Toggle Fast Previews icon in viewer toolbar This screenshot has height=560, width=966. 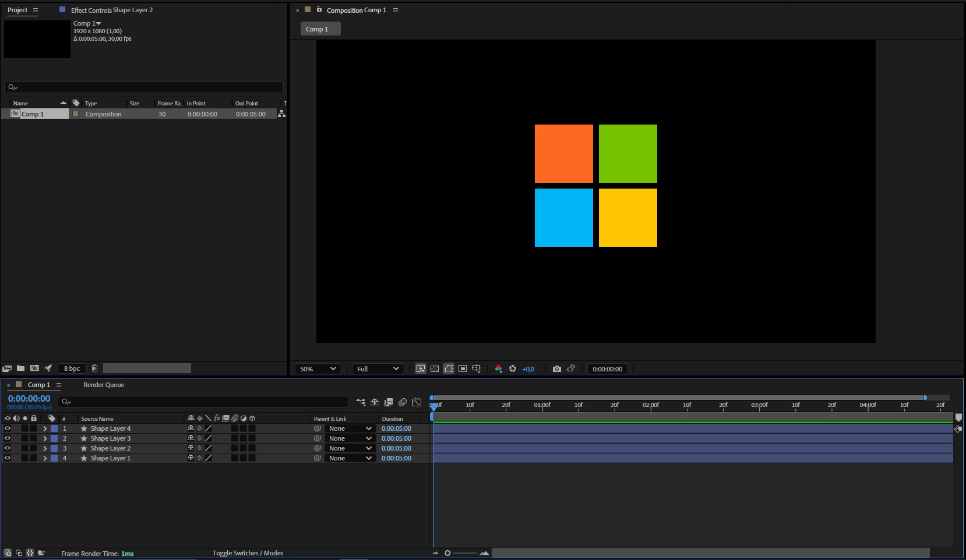[421, 368]
